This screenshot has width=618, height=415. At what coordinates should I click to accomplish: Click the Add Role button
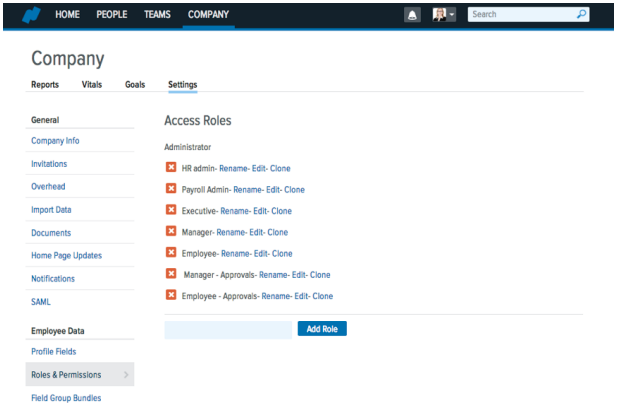322,329
